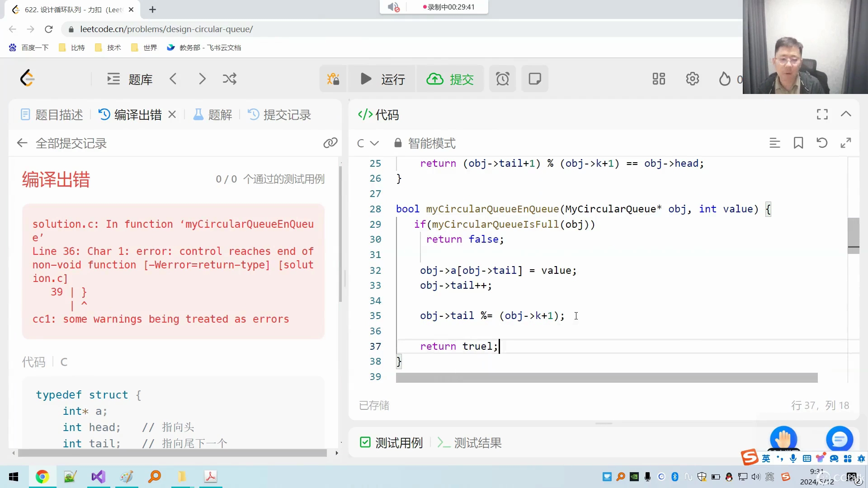The image size is (868, 488).
Task: Open 教务部 - 飞书云文档 bookmark
Action: click(204, 47)
